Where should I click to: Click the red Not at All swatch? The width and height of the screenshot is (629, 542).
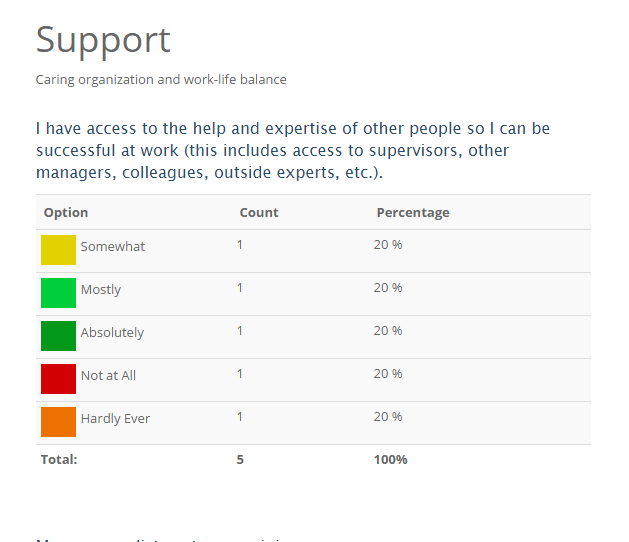click(58, 379)
